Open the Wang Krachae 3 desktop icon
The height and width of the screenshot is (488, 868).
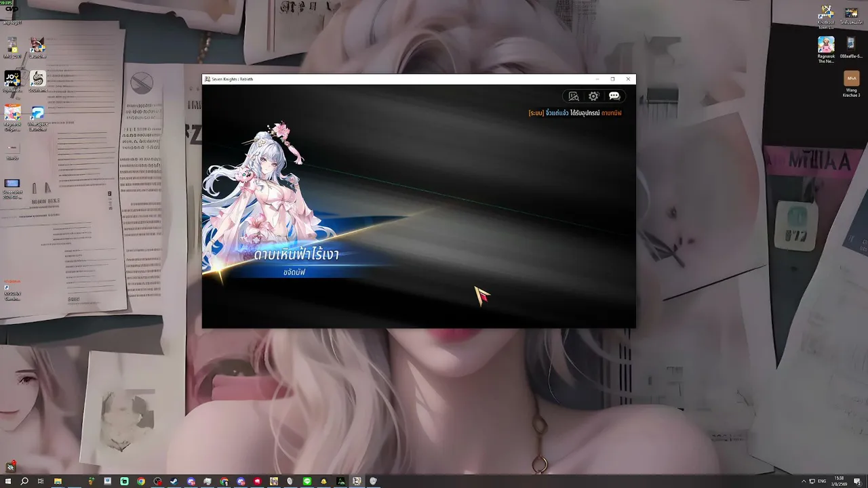(851, 85)
